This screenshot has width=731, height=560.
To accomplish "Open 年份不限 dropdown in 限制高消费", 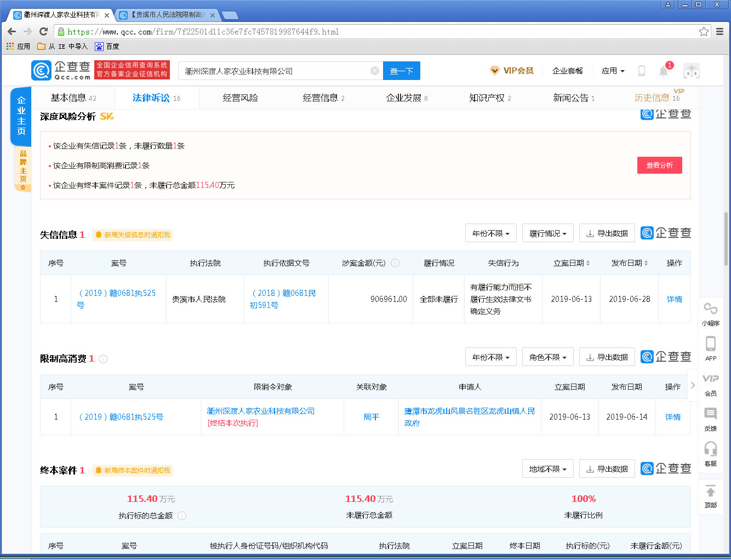I will (491, 357).
